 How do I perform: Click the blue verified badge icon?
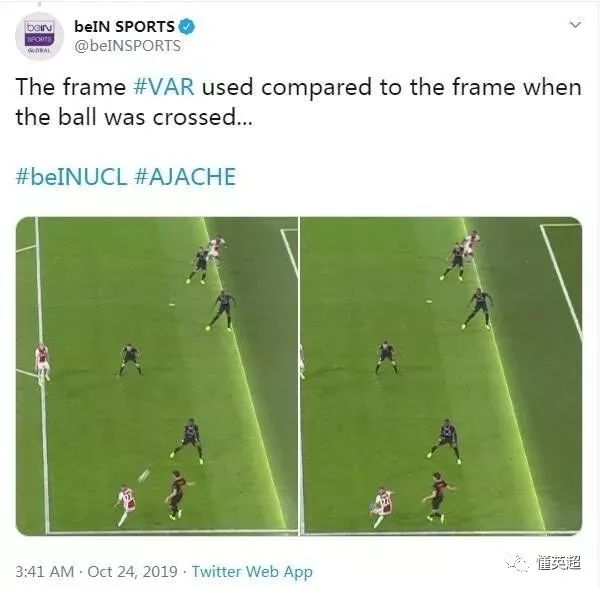click(187, 27)
